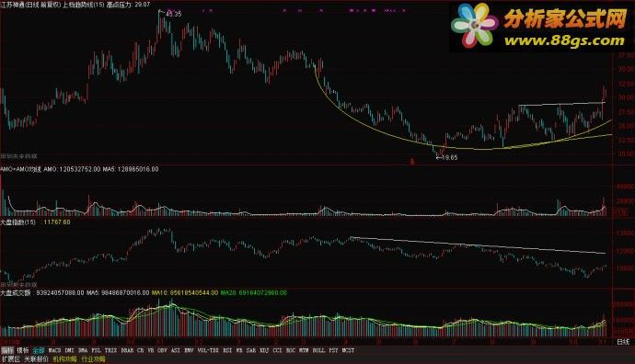The height and width of the screenshot is (364, 635).
Task: Click the 30.00 price axis label
Action: [x=625, y=97]
